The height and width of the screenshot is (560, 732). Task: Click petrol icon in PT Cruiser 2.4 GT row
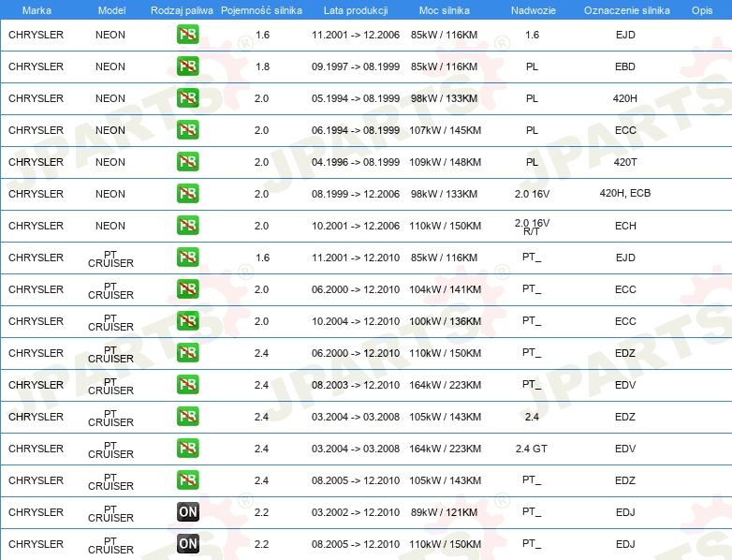point(187,449)
